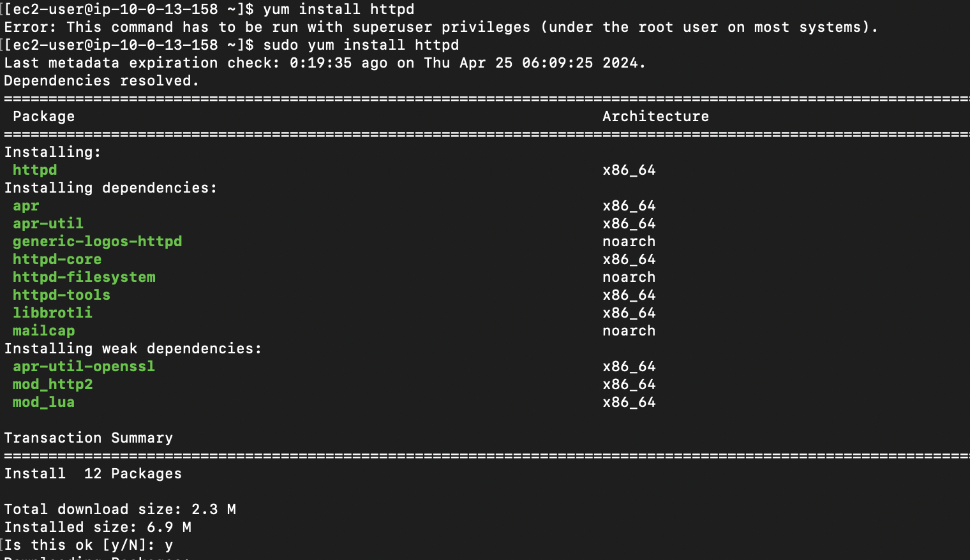Click the Transaction Summary heading

click(88, 438)
